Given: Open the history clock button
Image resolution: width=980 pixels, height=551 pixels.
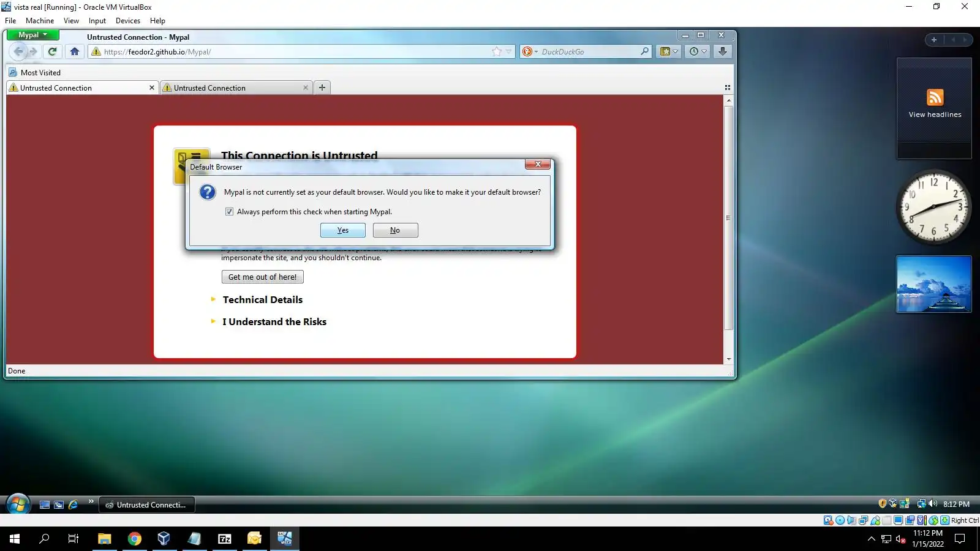Looking at the screenshot, I should 698,51.
